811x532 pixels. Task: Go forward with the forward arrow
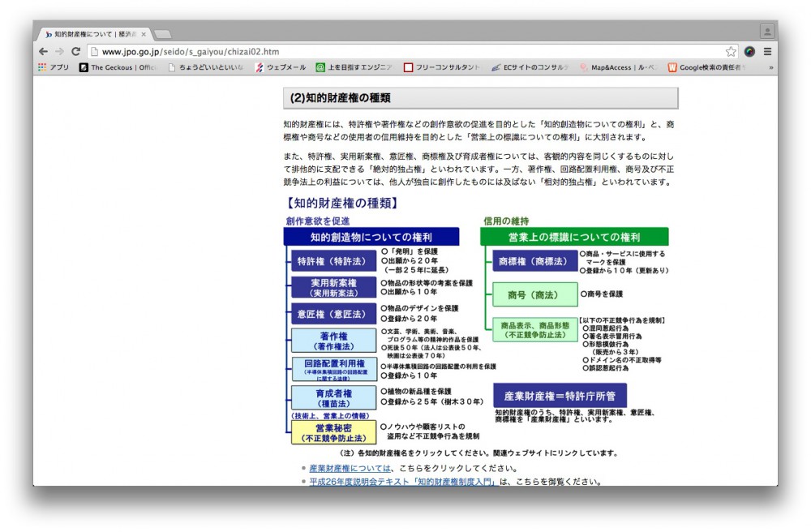coord(59,52)
